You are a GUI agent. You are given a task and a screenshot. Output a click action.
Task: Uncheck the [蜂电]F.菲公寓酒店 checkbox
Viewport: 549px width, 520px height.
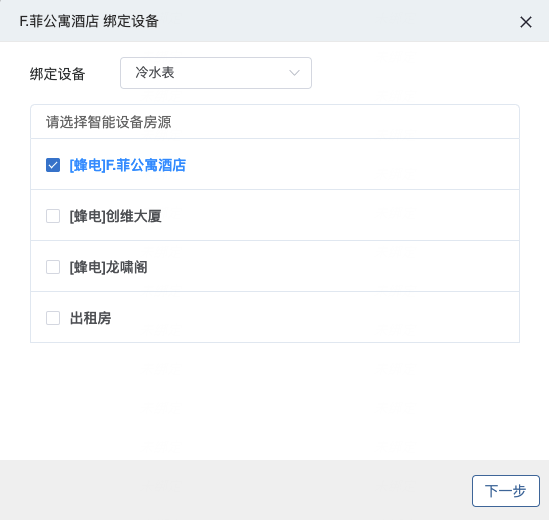[x=53, y=165]
